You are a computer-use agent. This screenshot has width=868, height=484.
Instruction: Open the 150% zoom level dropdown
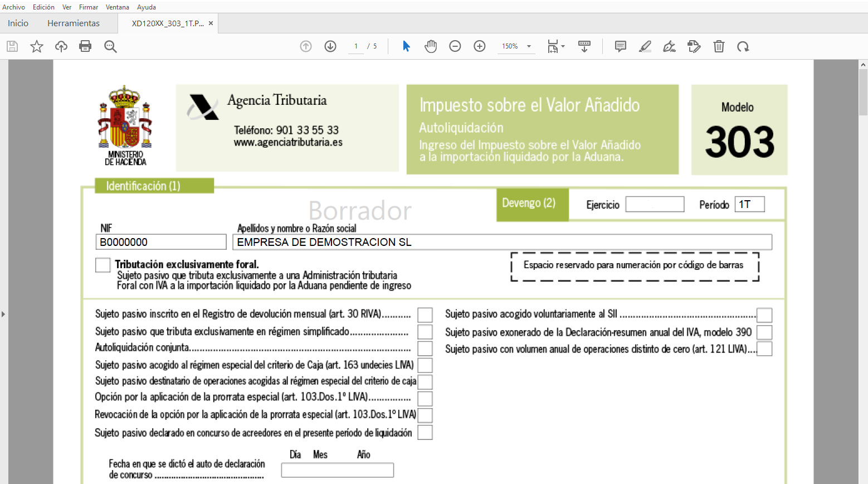pos(515,46)
